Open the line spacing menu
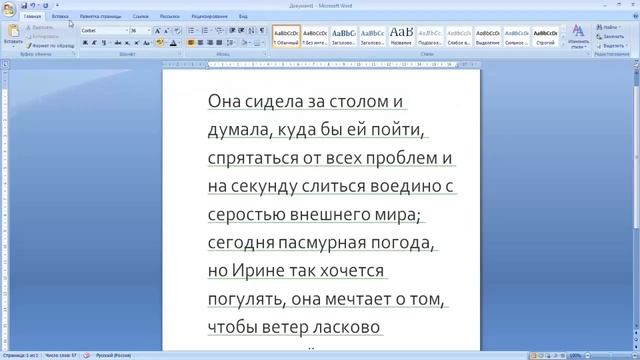The image size is (640, 360). coord(231,42)
